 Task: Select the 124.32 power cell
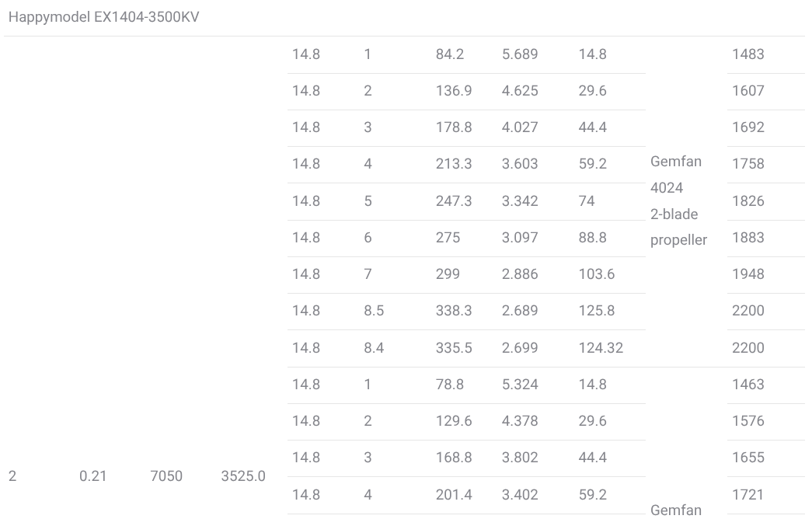pyautogui.click(x=601, y=348)
